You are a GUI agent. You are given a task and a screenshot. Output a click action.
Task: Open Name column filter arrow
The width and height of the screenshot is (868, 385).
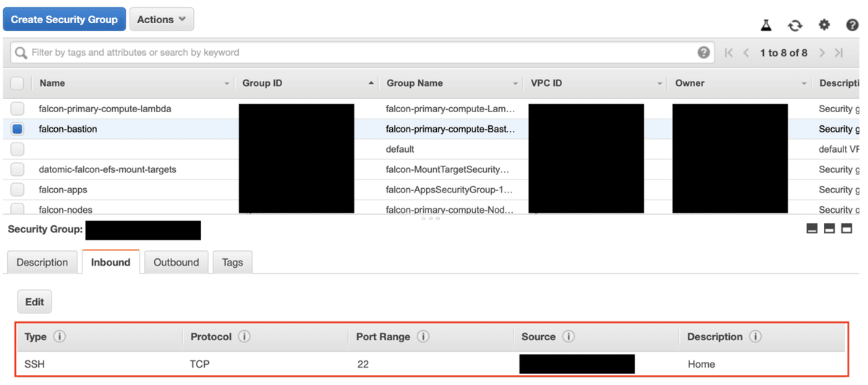[x=226, y=84]
